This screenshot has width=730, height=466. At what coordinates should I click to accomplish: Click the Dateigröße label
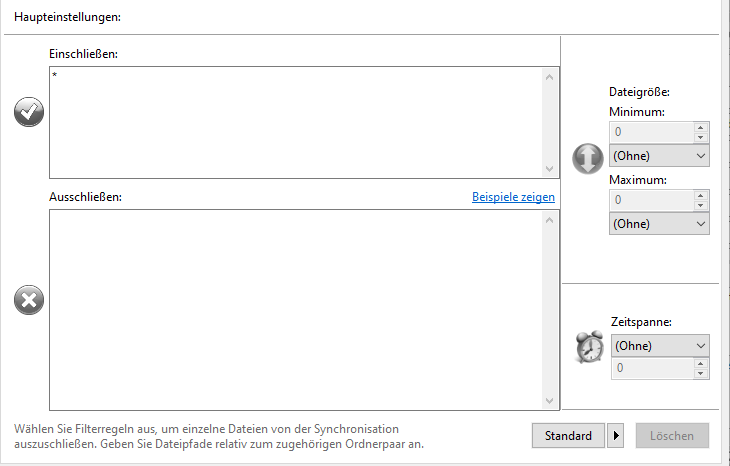point(639,92)
